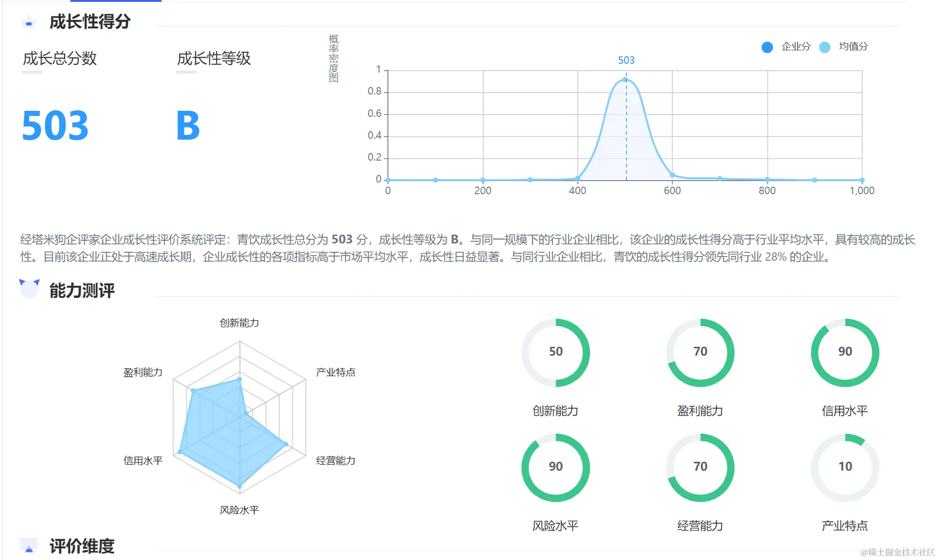Click the 产业特点 ring gauge showing 10
The height and width of the screenshot is (560, 938).
tap(845, 467)
